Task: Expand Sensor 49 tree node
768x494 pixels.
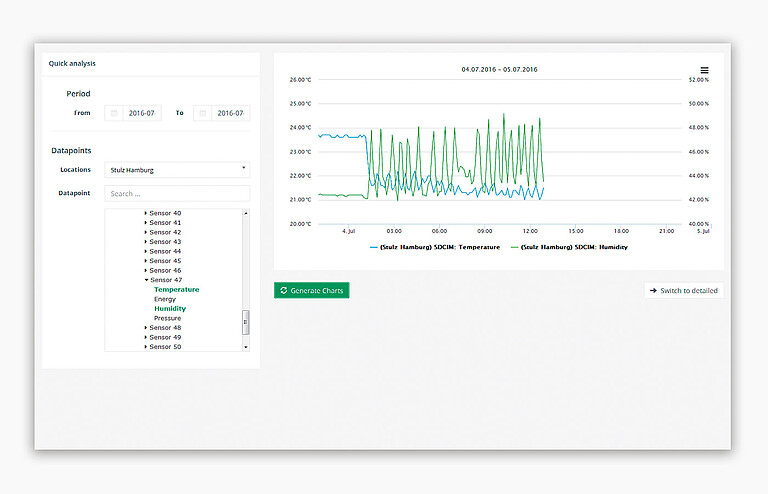Action: (145, 337)
